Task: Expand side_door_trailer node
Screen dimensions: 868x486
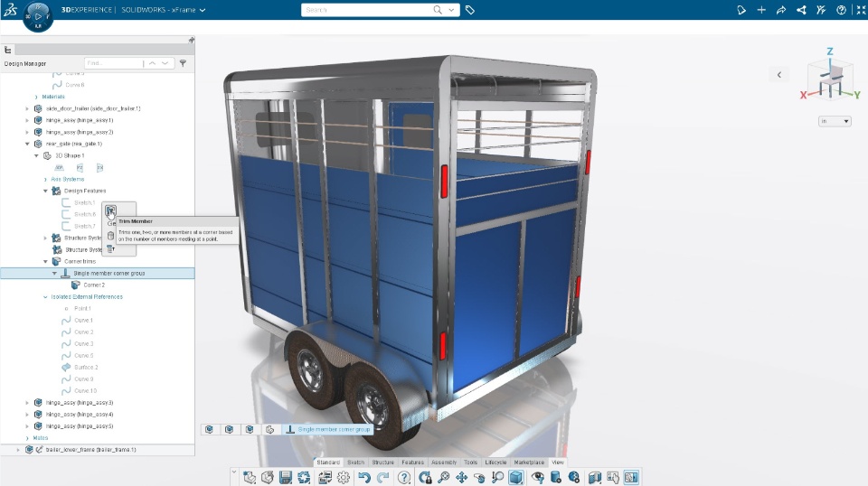Action: (27, 108)
